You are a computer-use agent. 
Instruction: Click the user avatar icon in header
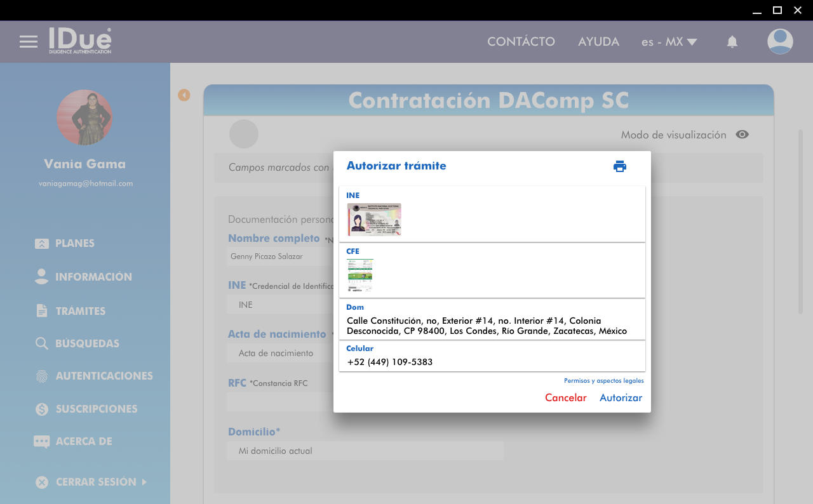[x=780, y=42]
